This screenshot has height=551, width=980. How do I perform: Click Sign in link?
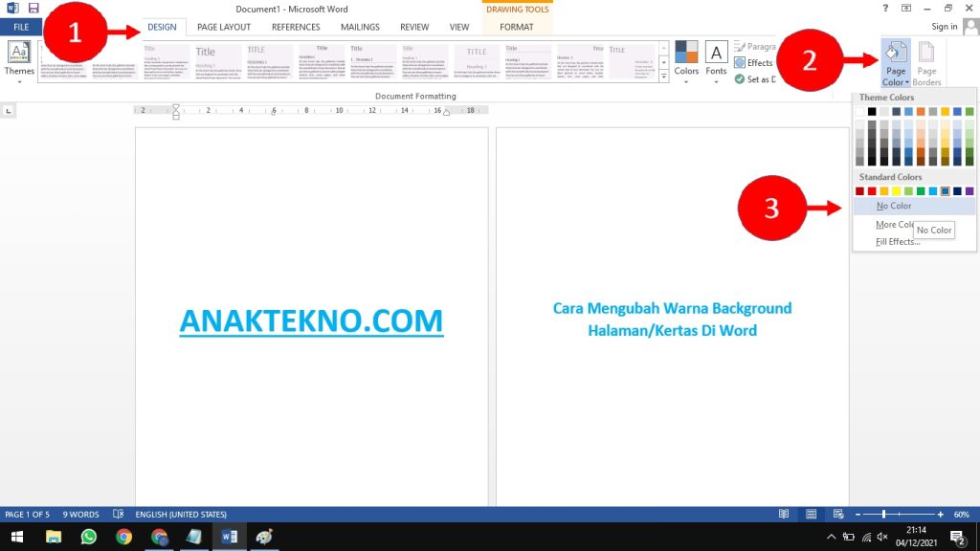[x=944, y=26]
